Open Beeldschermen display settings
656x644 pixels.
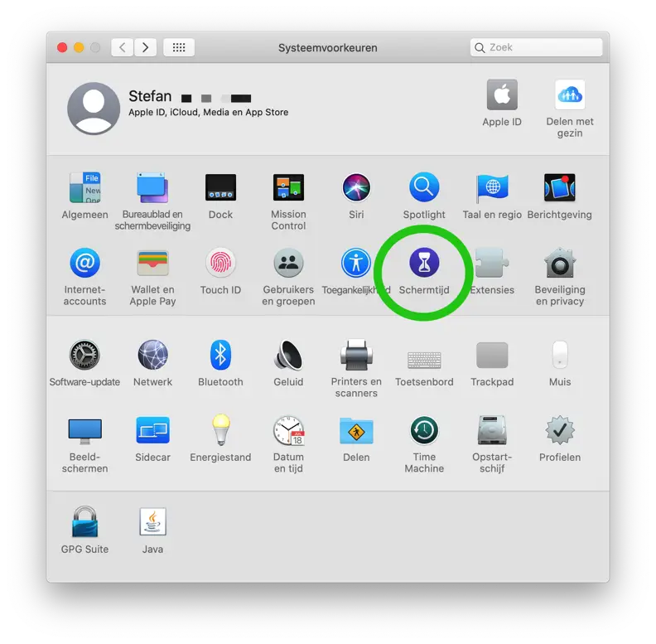click(85, 431)
